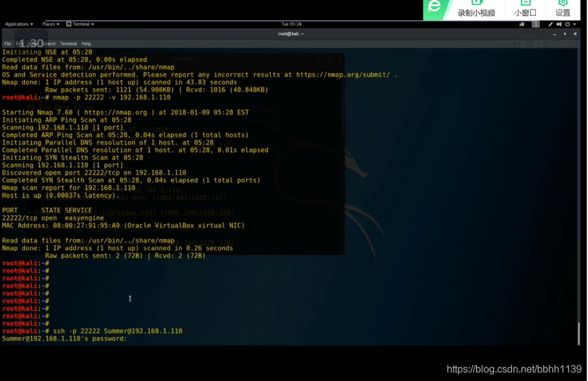
Task: Open the Applications menu
Action: (19, 24)
